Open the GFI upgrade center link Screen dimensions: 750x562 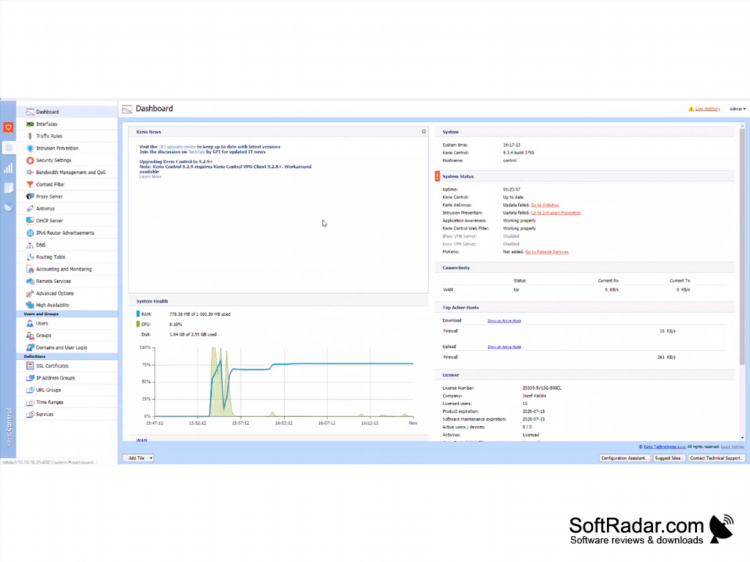[x=177, y=147]
